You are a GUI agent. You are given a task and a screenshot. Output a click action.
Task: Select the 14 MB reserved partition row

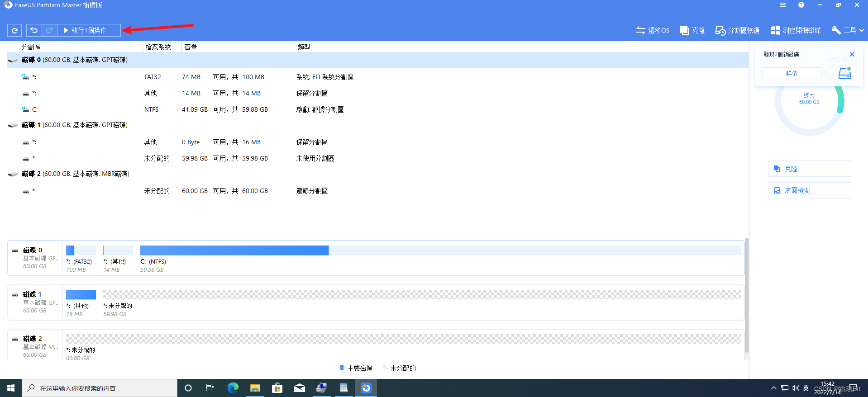click(377, 93)
